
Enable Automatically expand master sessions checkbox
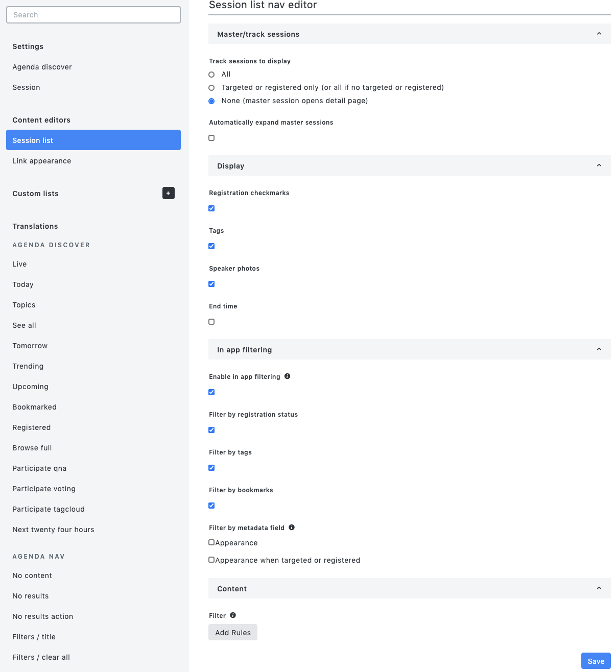click(x=211, y=138)
